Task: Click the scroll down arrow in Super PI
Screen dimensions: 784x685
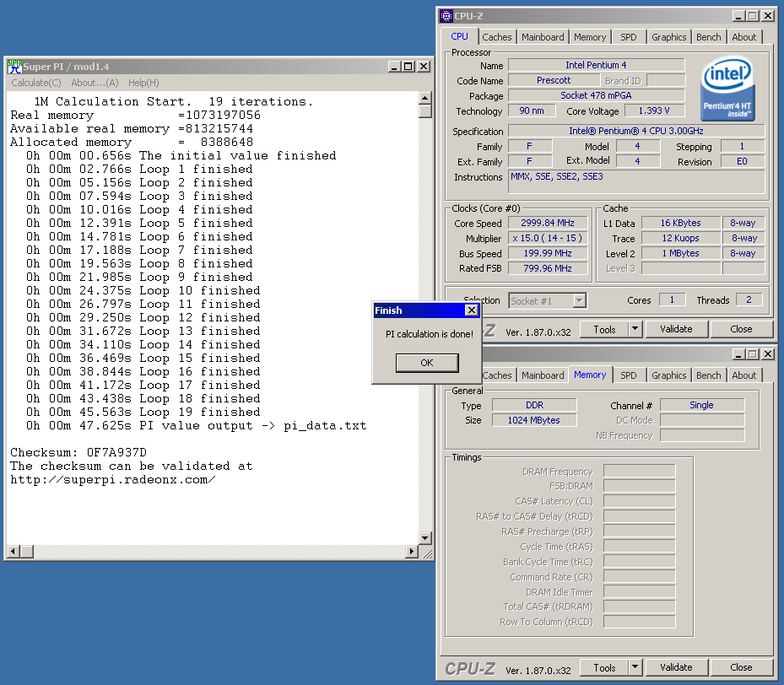Action: (425, 538)
